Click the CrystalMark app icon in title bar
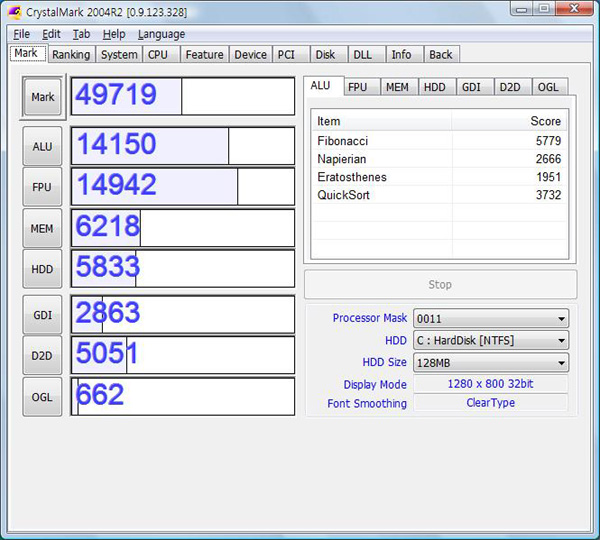600x540 pixels. click(15, 12)
